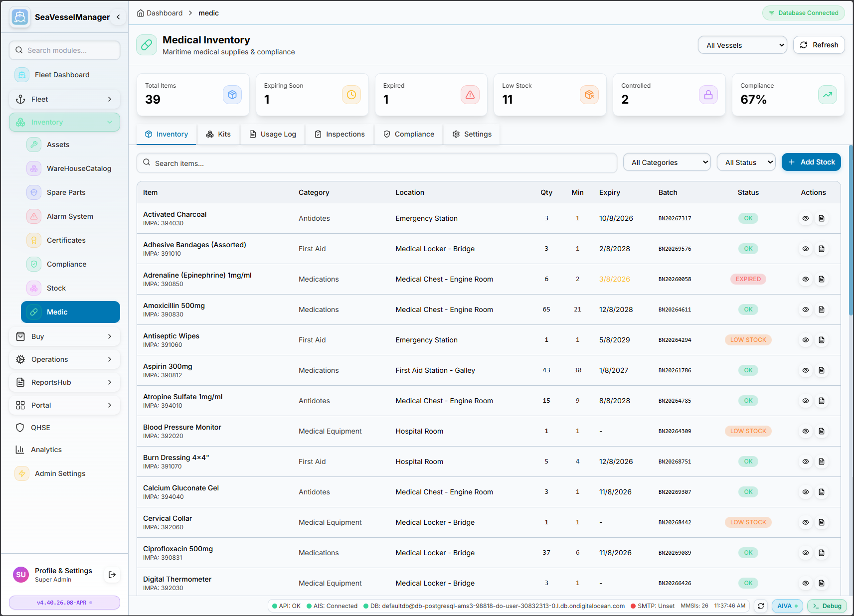Open the All Categories filter
Screen dimensions: 854x616
(667, 162)
